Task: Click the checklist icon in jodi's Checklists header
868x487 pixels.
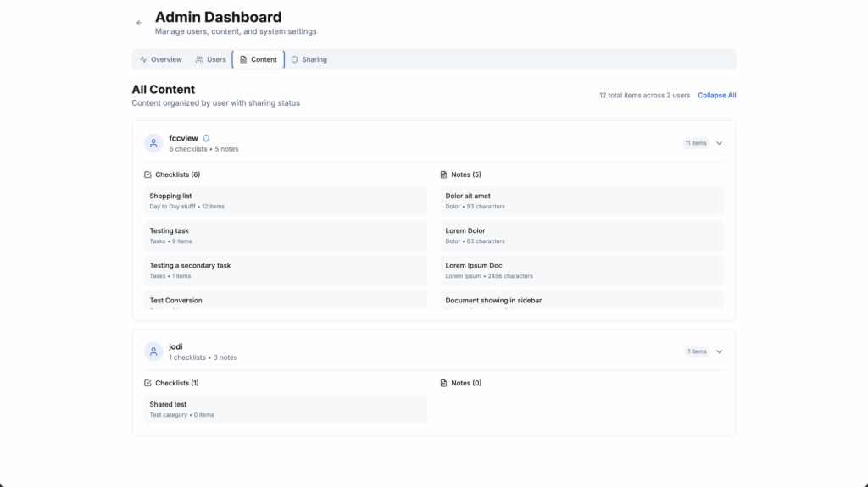Action: click(x=148, y=383)
